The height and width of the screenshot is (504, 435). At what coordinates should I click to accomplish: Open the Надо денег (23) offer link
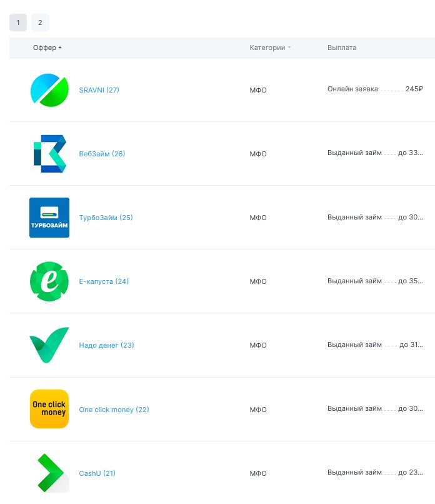point(106,345)
